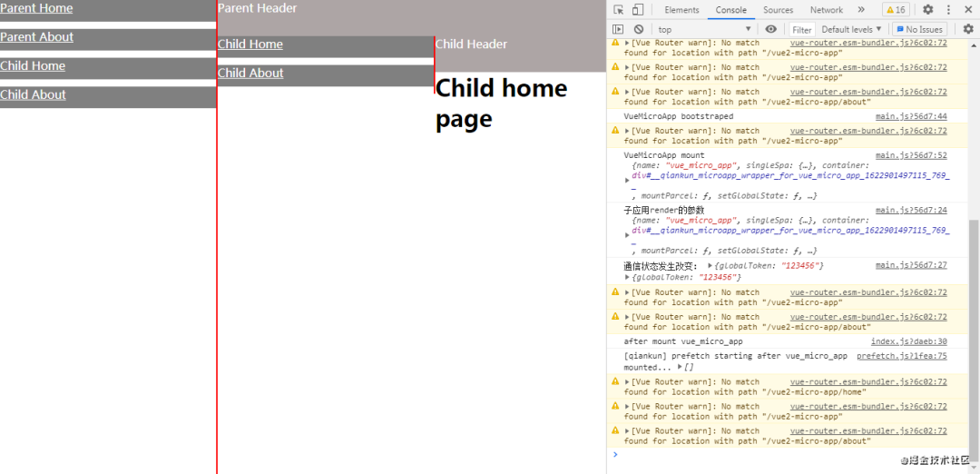Open source link main.js?56d7:27
Image resolution: width=980 pixels, height=474 pixels.
click(x=911, y=265)
